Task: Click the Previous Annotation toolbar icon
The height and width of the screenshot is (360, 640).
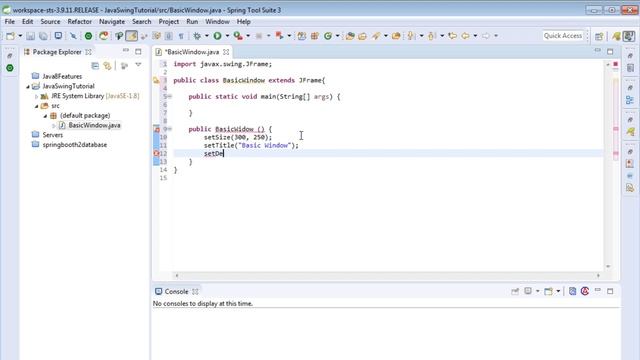Action: pyautogui.click(x=432, y=36)
